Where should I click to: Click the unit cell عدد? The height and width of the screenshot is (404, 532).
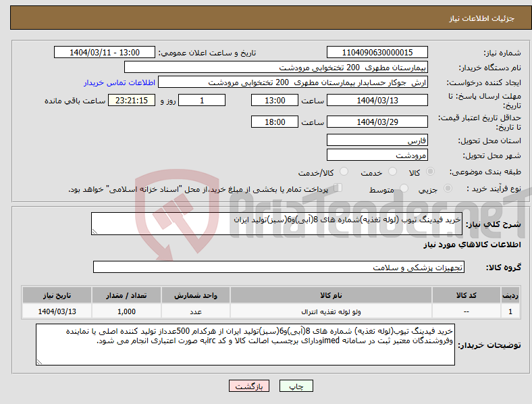tap(196, 311)
